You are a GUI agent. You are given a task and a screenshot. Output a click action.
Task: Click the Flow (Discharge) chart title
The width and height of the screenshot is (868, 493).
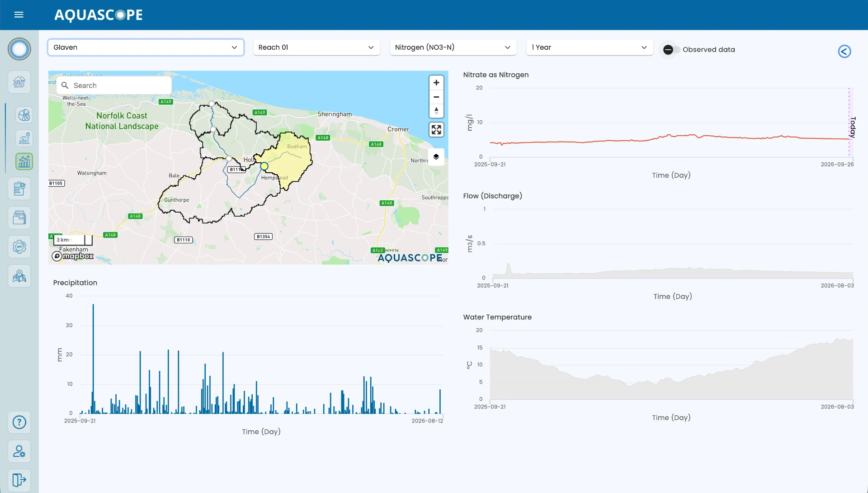[492, 196]
